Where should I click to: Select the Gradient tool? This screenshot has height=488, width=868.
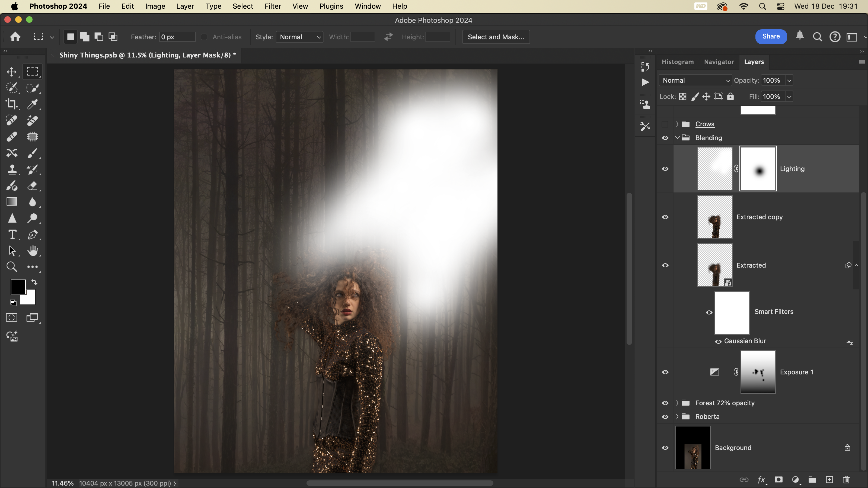[x=12, y=202]
